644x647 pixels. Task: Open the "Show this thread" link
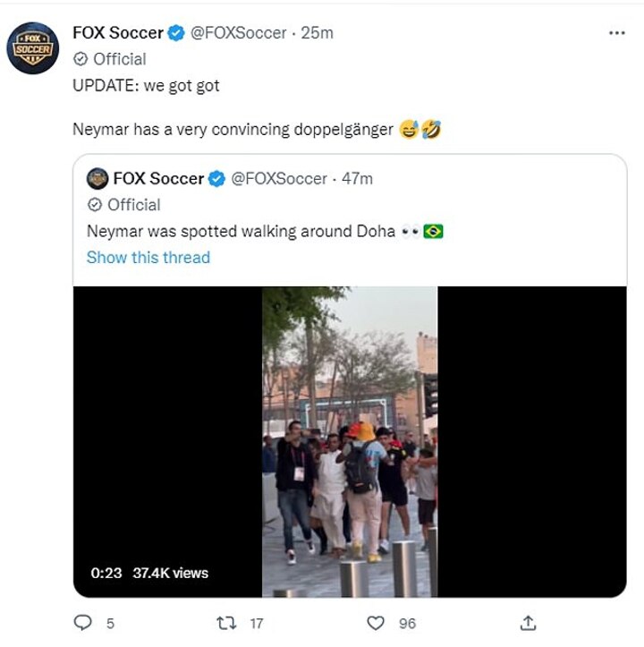pos(148,258)
